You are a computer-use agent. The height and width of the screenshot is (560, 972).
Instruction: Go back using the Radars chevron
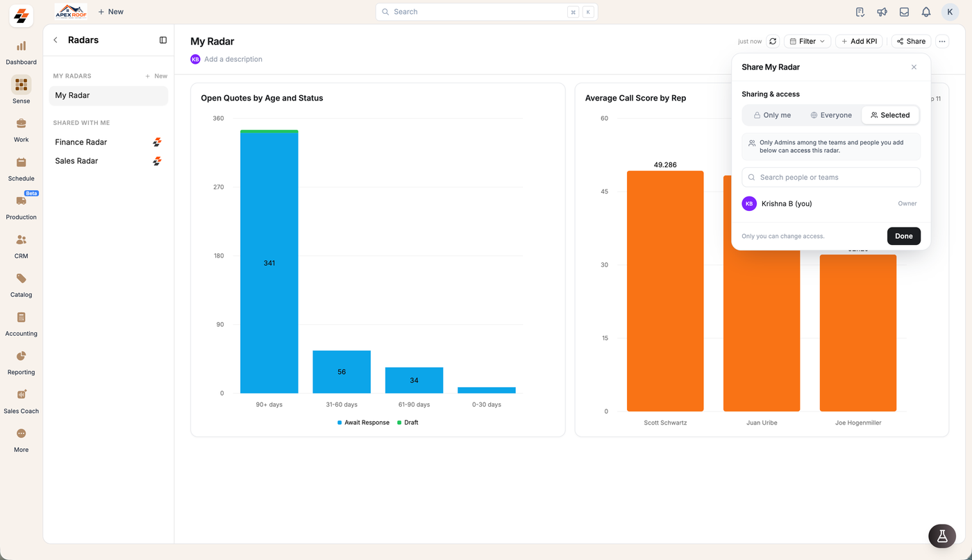[x=56, y=40]
